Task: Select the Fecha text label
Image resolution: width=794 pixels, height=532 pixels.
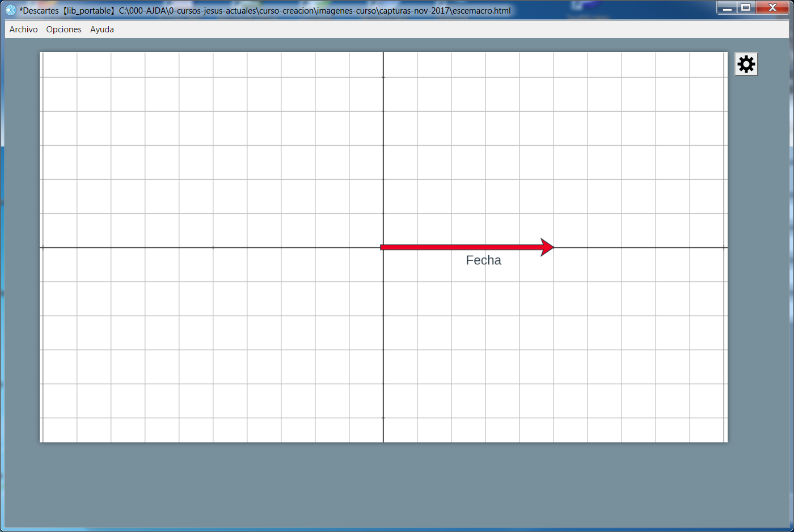Action: tap(483, 260)
